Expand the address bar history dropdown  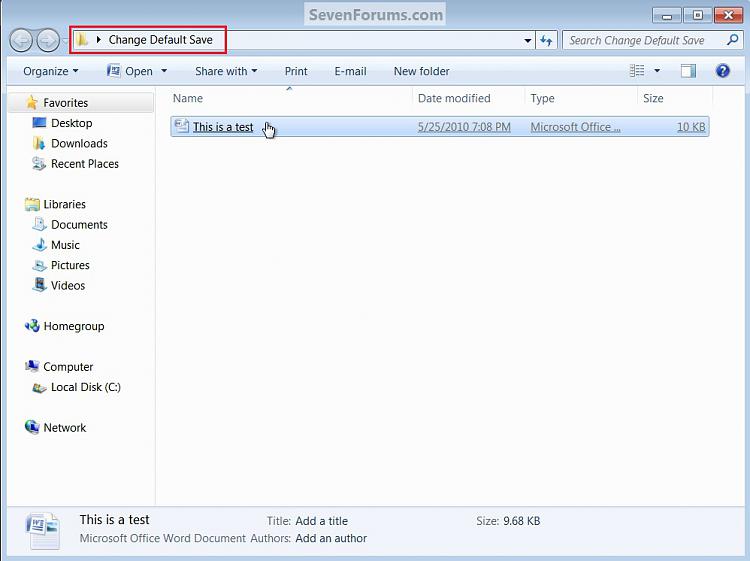coord(528,41)
